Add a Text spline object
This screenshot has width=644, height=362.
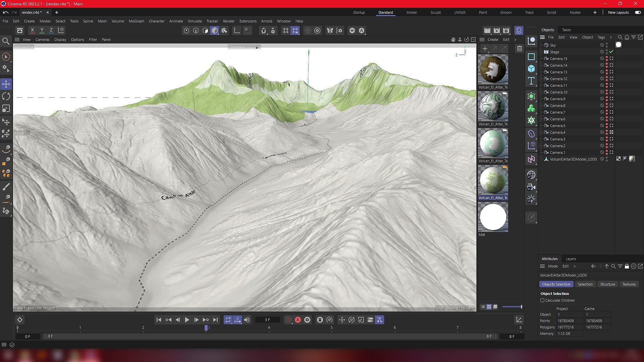[x=531, y=81]
